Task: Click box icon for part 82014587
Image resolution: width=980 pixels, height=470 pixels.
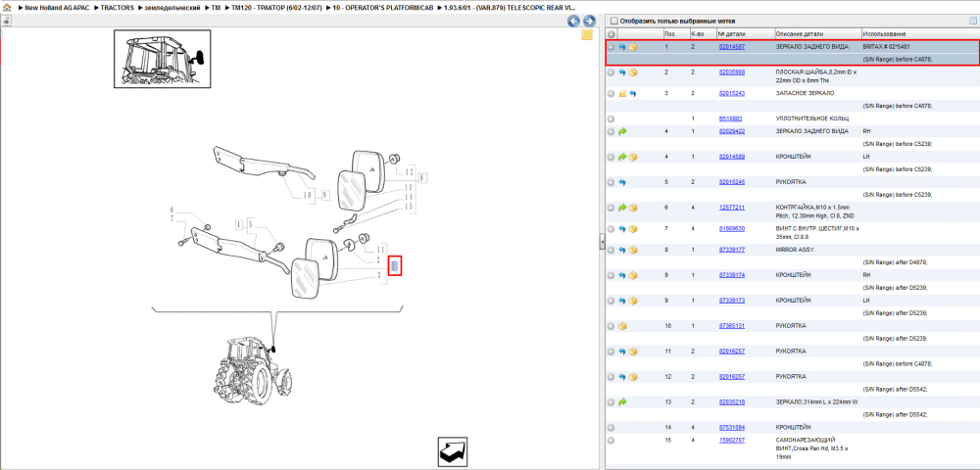Action: tap(632, 47)
